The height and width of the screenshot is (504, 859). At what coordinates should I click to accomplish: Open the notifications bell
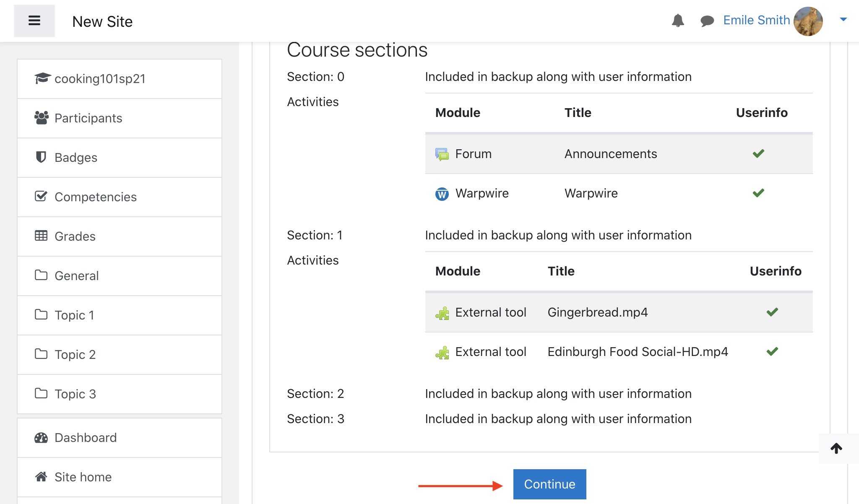(678, 21)
